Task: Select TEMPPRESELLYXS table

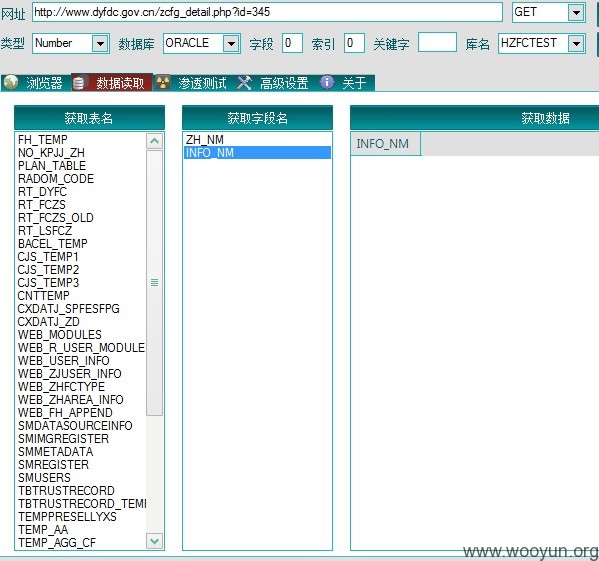Action: click(67, 516)
